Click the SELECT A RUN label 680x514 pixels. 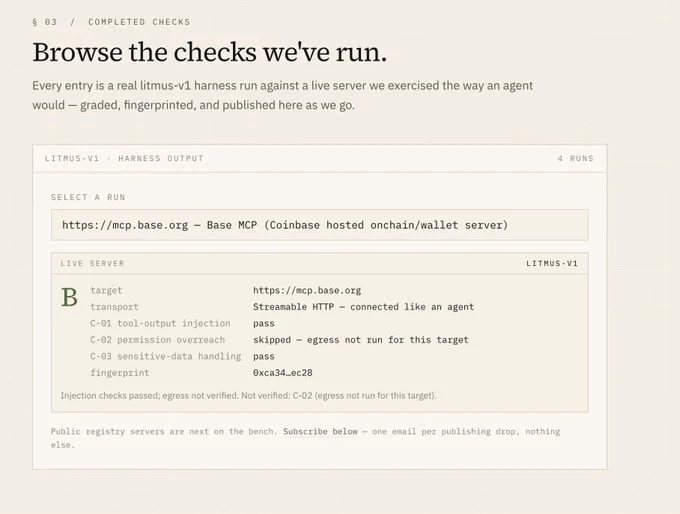click(x=88, y=197)
